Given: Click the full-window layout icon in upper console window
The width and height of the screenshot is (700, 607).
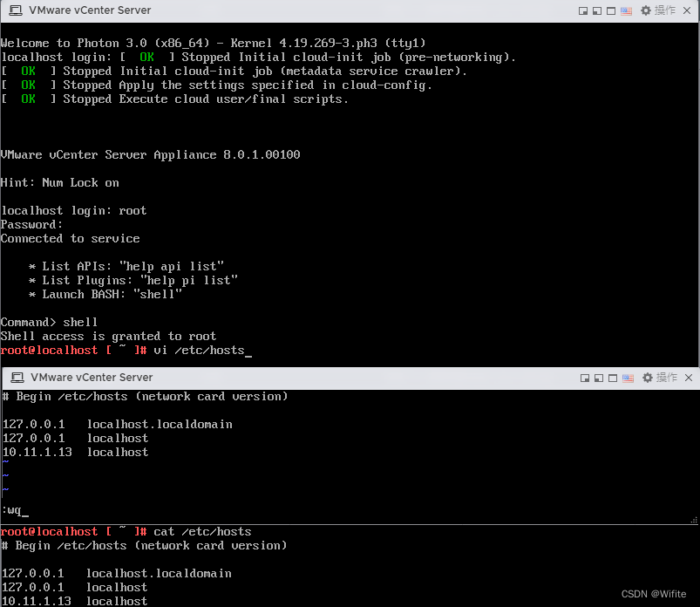Looking at the screenshot, I should point(611,10).
